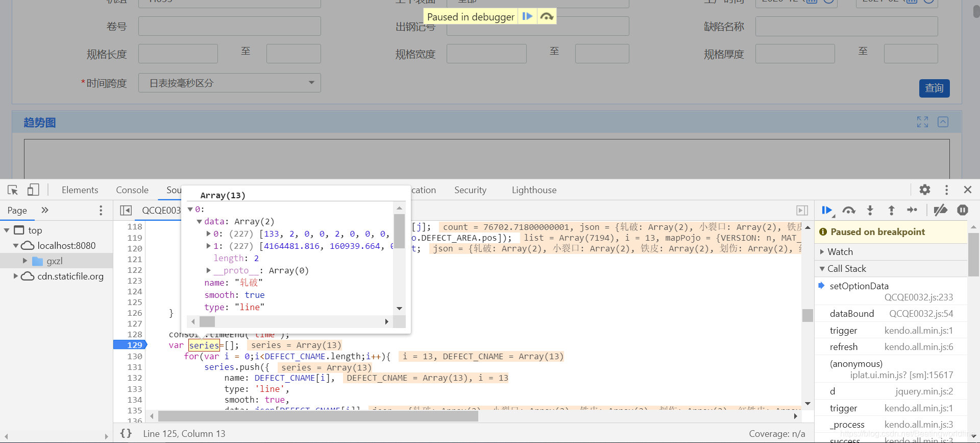
Task: Click the Step arrow icon
Action: click(912, 210)
